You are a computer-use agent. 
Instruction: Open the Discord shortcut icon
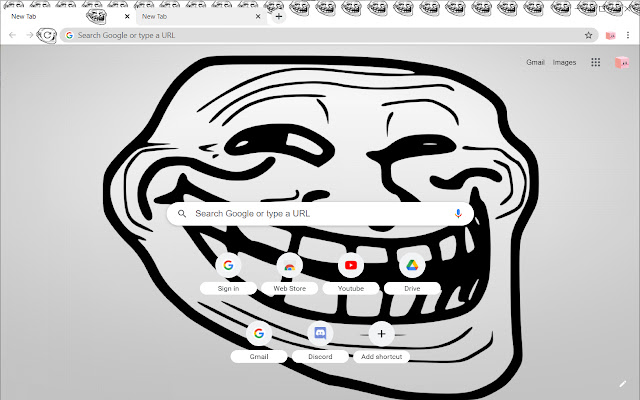point(320,333)
